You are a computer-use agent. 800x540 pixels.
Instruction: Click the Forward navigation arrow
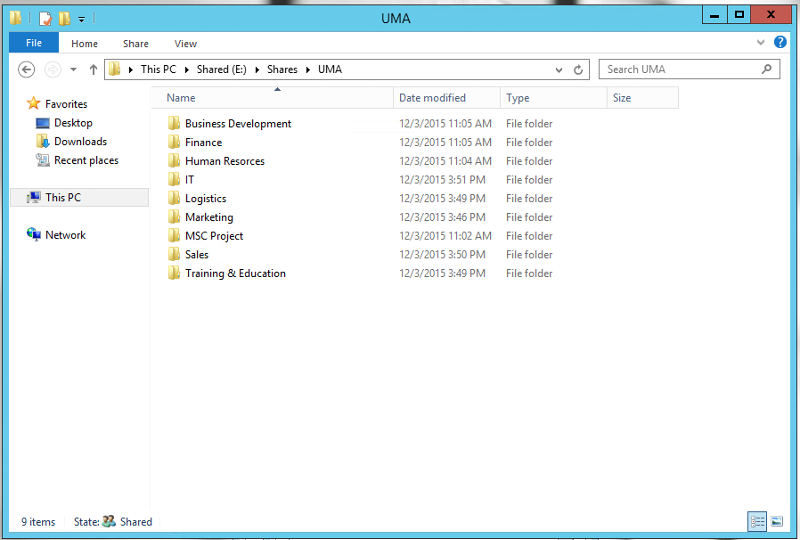[53, 69]
